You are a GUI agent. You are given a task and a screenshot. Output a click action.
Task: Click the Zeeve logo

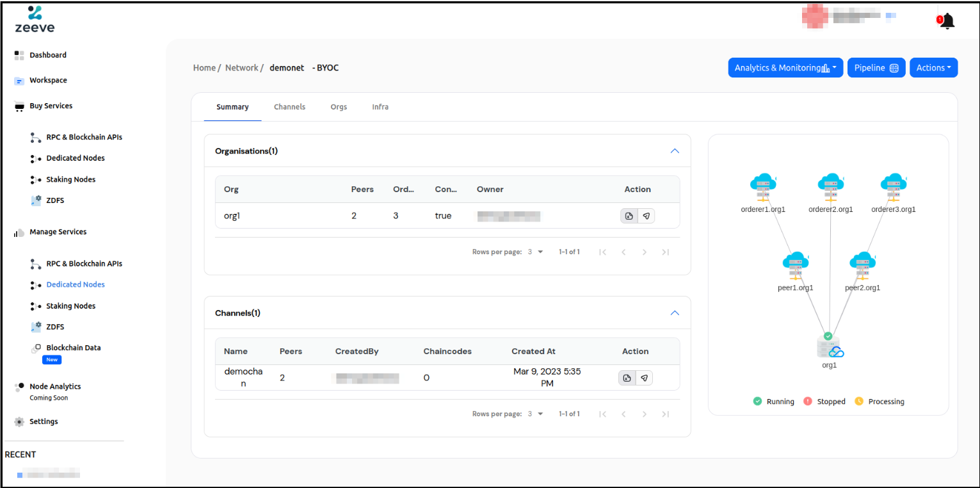coord(35,19)
